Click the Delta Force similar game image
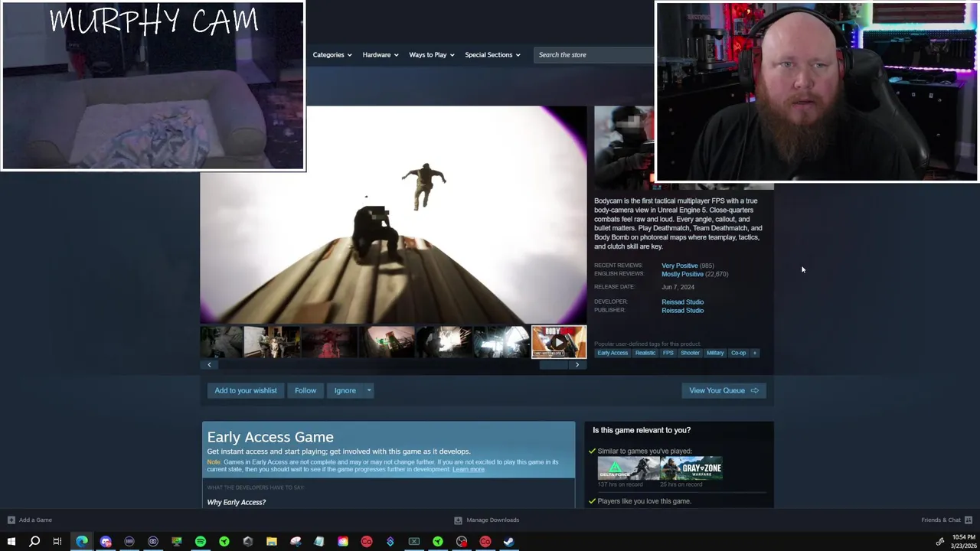This screenshot has width=980, height=551. click(x=629, y=468)
